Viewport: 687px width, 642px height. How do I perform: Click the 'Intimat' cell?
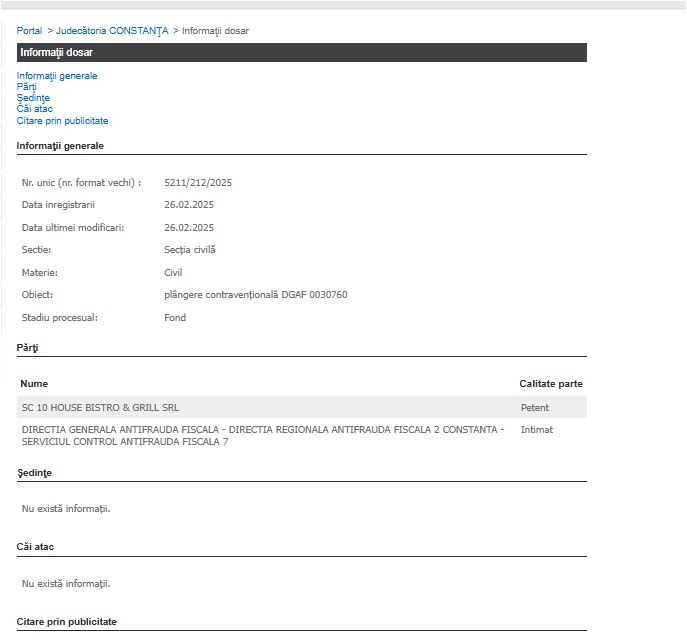click(537, 430)
